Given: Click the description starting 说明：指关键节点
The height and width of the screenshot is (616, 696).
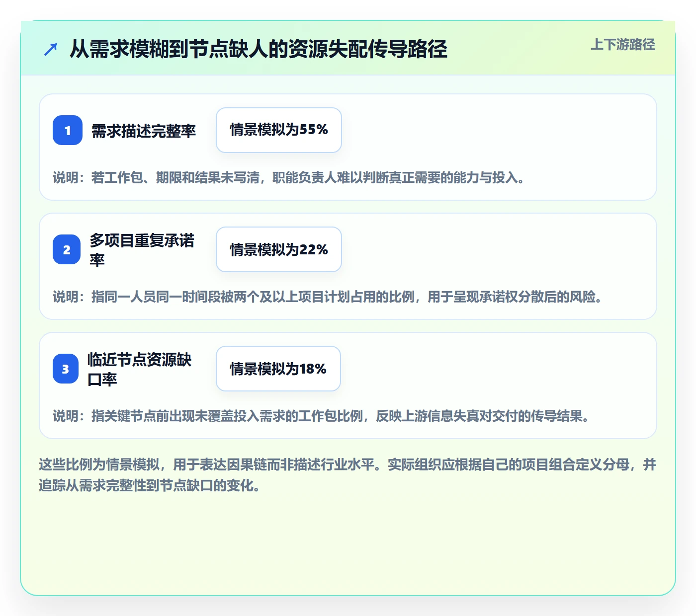Looking at the screenshot, I should click(x=322, y=416).
